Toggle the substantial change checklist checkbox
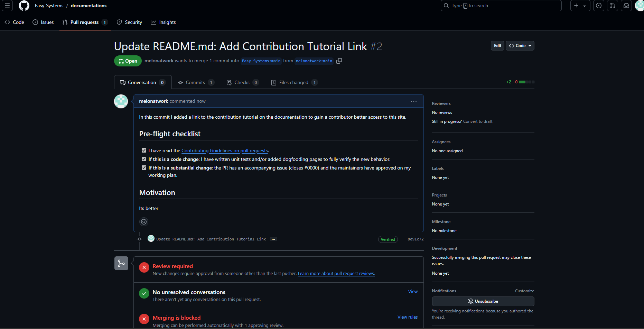Screen dimensions: 644x329 click(144, 167)
